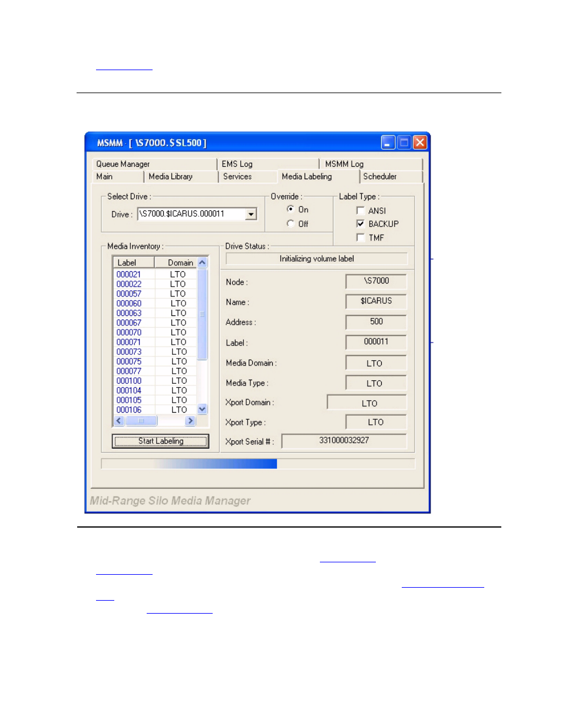Select the Override Off radio button
562x728 pixels.
click(290, 223)
